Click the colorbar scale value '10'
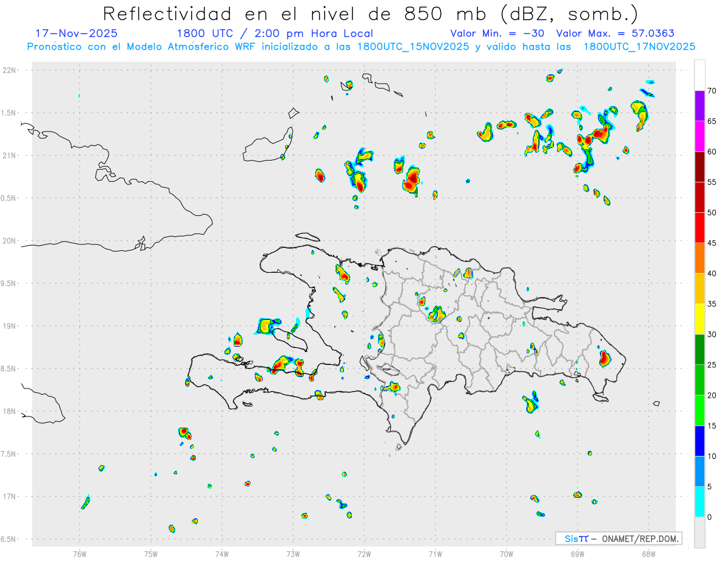Viewport: 728px width, 562px height. click(712, 457)
